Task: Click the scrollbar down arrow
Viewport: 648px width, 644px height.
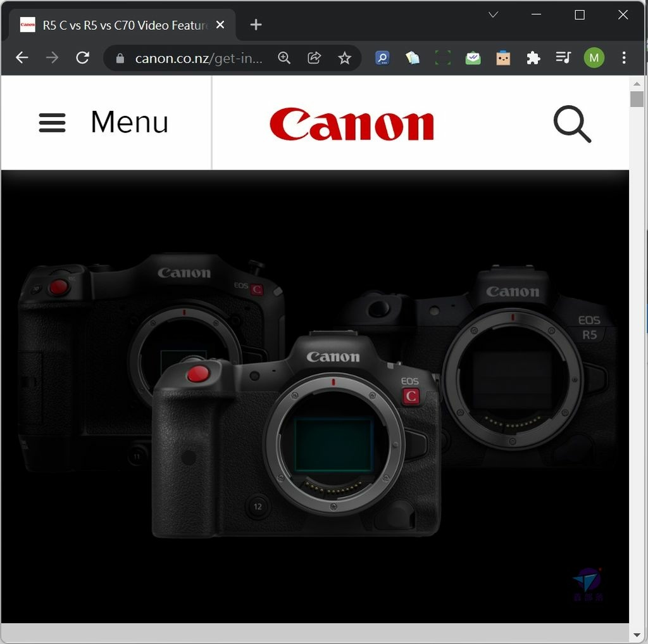Action: (x=637, y=635)
